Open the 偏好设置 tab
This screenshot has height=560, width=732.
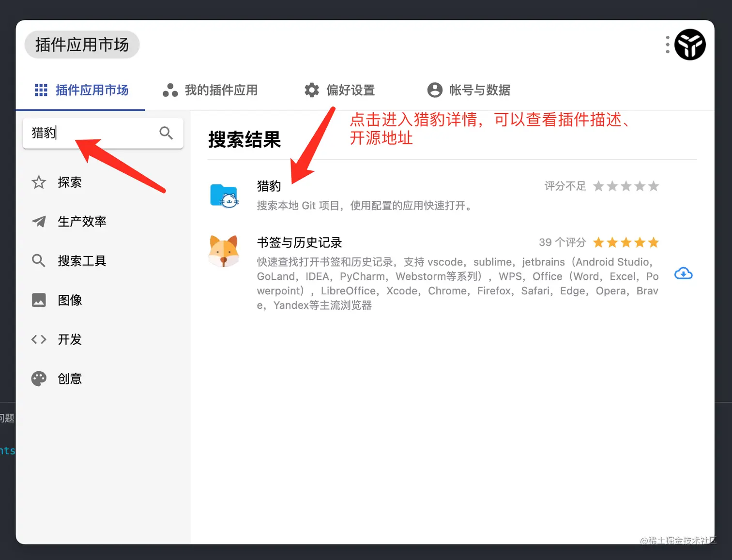[x=340, y=90]
